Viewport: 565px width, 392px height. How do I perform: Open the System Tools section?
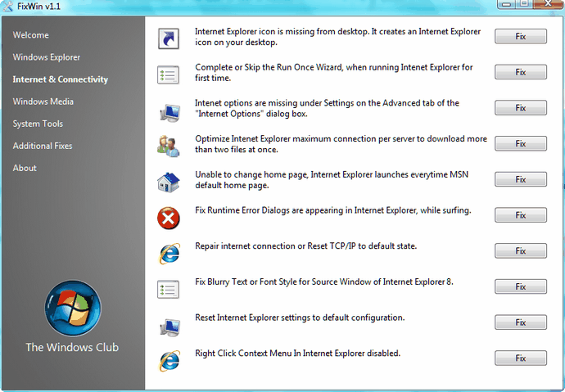tap(38, 124)
